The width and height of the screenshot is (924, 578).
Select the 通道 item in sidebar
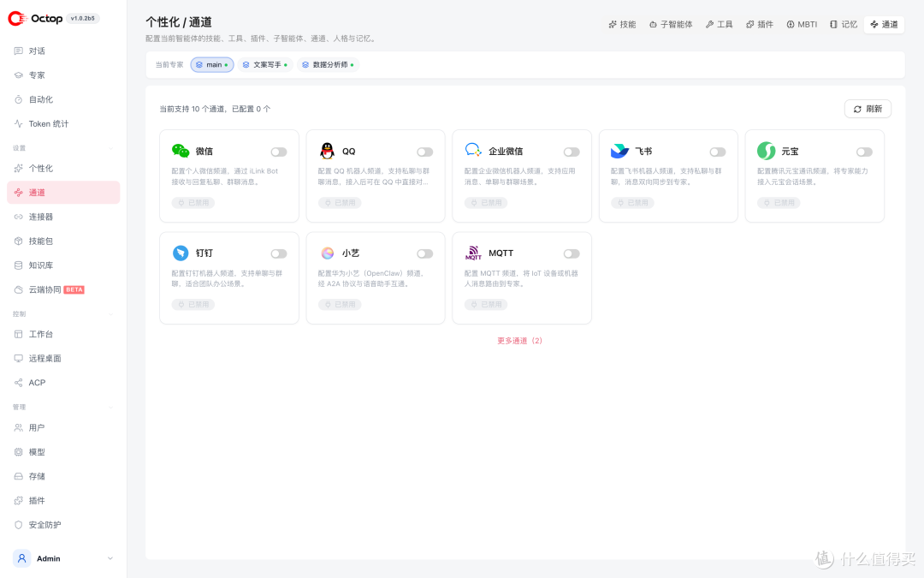(x=63, y=193)
